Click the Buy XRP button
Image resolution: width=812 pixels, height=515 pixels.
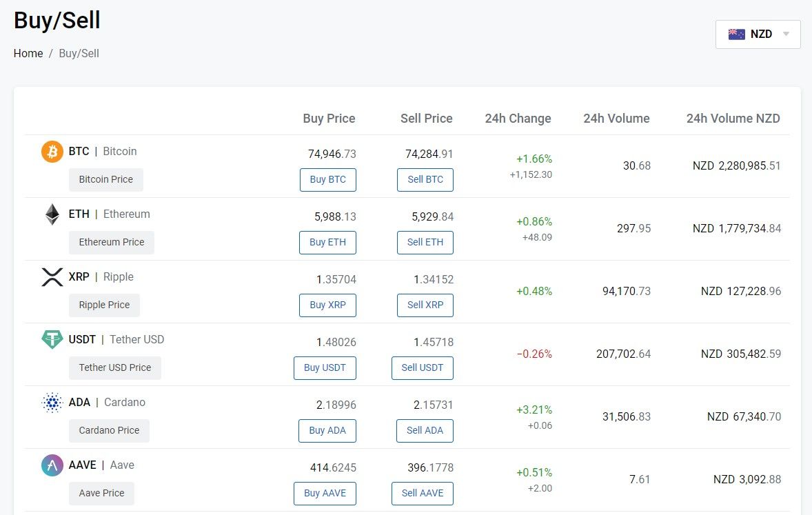(328, 305)
